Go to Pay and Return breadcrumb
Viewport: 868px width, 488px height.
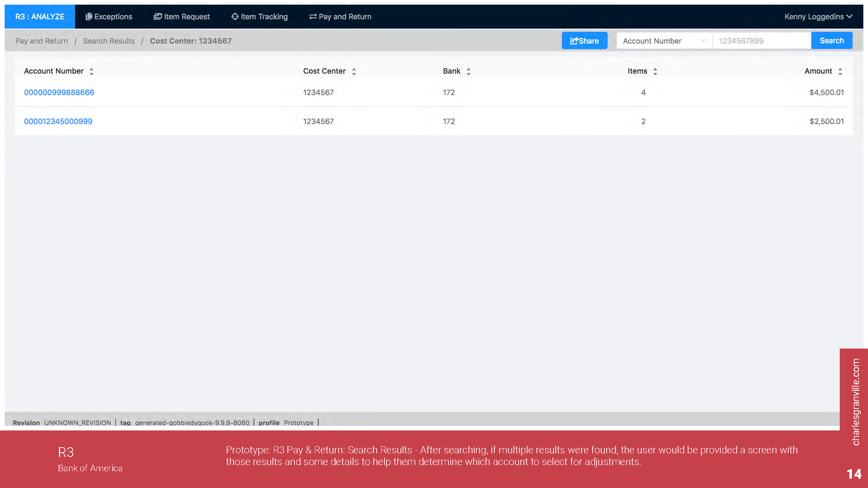coord(41,41)
